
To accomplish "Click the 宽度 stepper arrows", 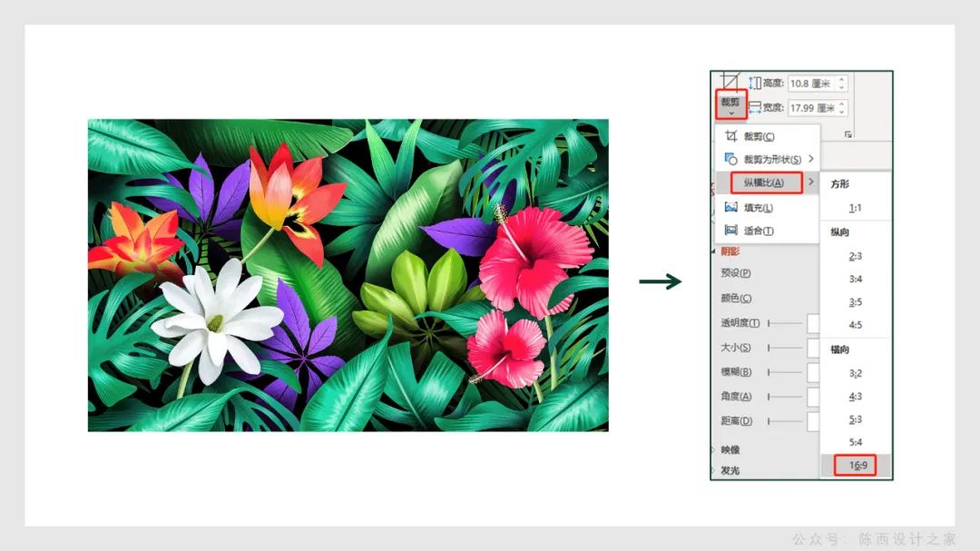I will [x=842, y=108].
